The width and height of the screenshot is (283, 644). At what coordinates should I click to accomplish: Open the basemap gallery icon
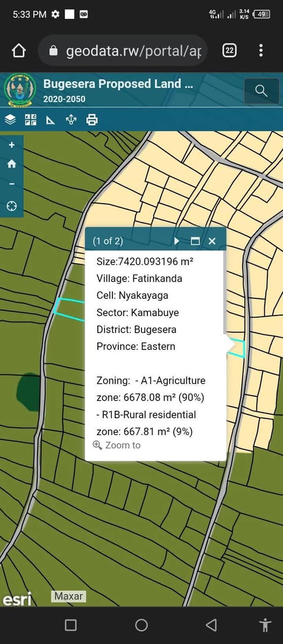[x=31, y=120]
